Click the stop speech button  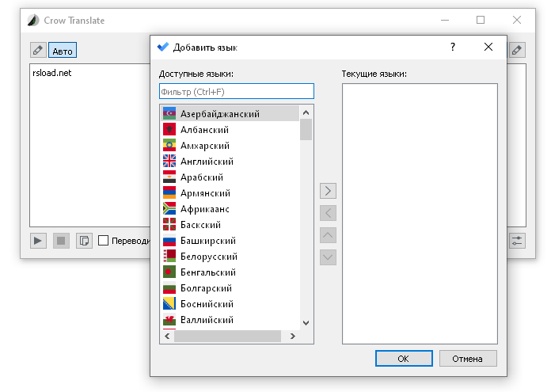tap(61, 241)
